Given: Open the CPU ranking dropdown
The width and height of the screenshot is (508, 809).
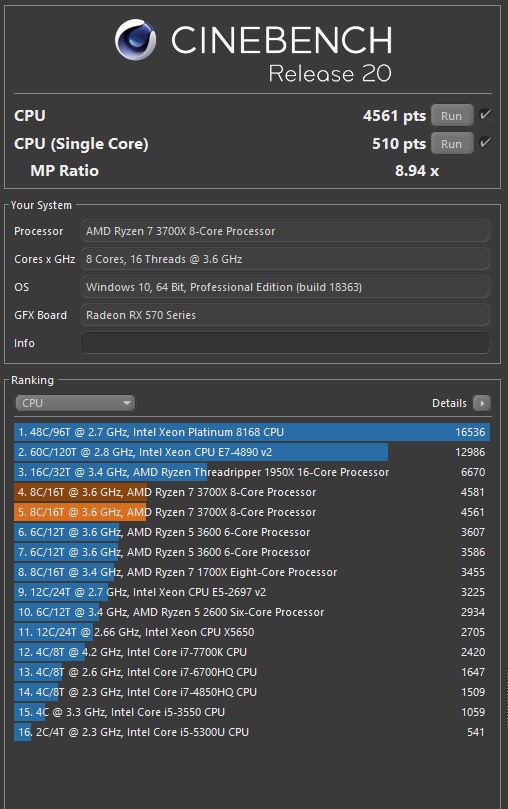Looking at the screenshot, I should [75, 403].
